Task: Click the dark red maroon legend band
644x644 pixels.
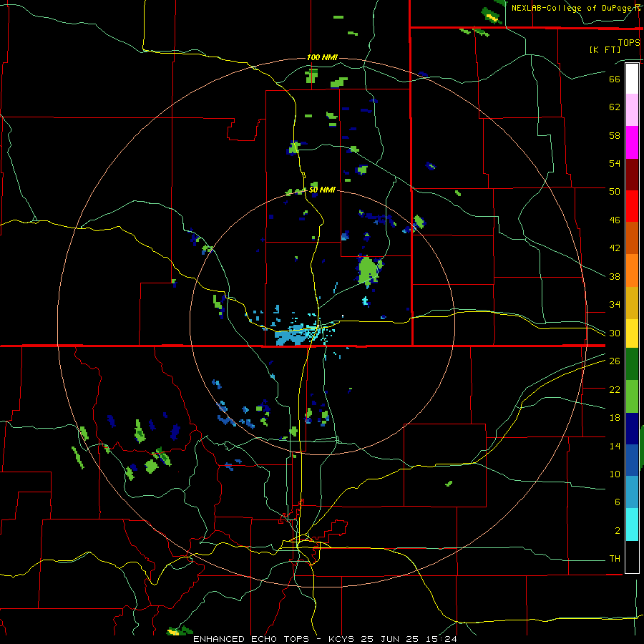Action: click(x=632, y=175)
